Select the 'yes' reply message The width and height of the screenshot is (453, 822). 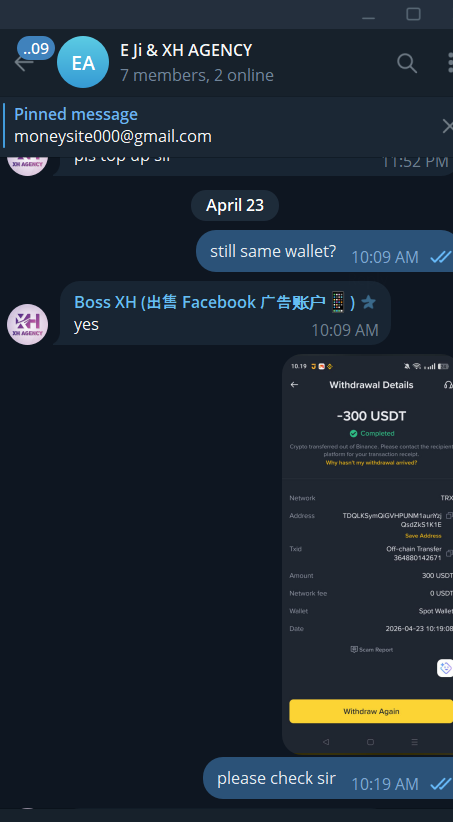tap(225, 313)
